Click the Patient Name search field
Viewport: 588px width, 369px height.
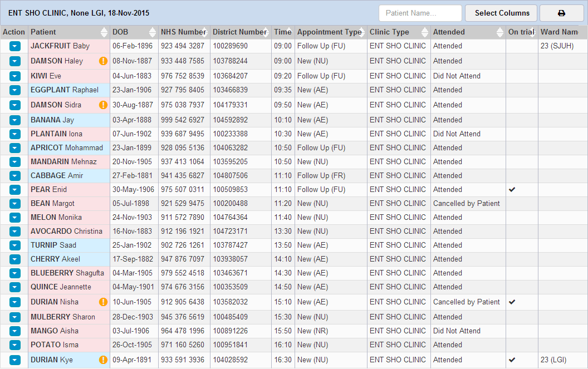(x=420, y=13)
